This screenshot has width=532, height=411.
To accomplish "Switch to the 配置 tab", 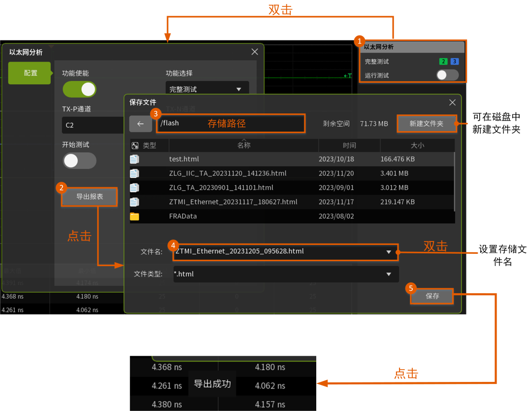I will (x=29, y=73).
